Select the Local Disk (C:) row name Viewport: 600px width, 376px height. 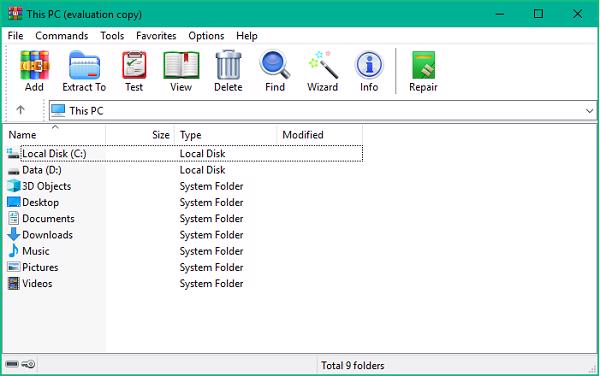pyautogui.click(x=54, y=153)
